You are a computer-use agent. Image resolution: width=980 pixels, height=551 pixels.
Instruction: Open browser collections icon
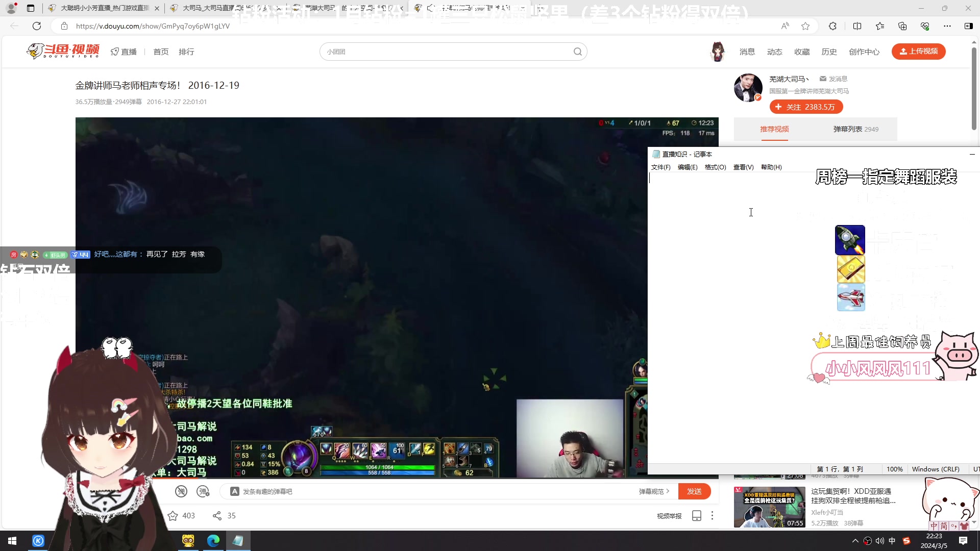pyautogui.click(x=902, y=26)
